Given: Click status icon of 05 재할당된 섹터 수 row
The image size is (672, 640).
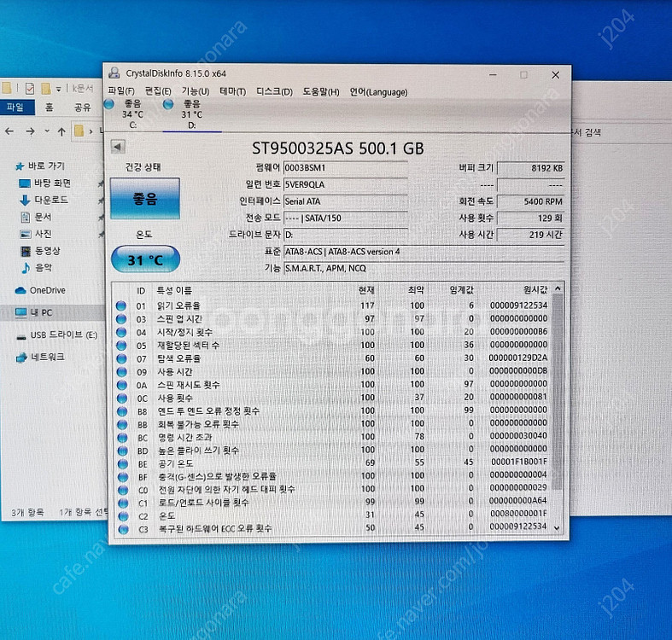Looking at the screenshot, I should tap(122, 346).
